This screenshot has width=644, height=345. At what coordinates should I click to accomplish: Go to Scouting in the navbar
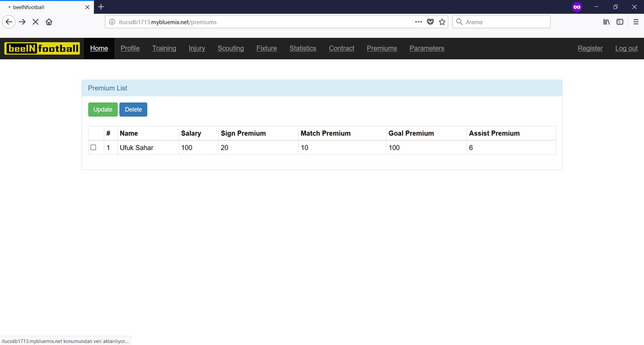231,48
